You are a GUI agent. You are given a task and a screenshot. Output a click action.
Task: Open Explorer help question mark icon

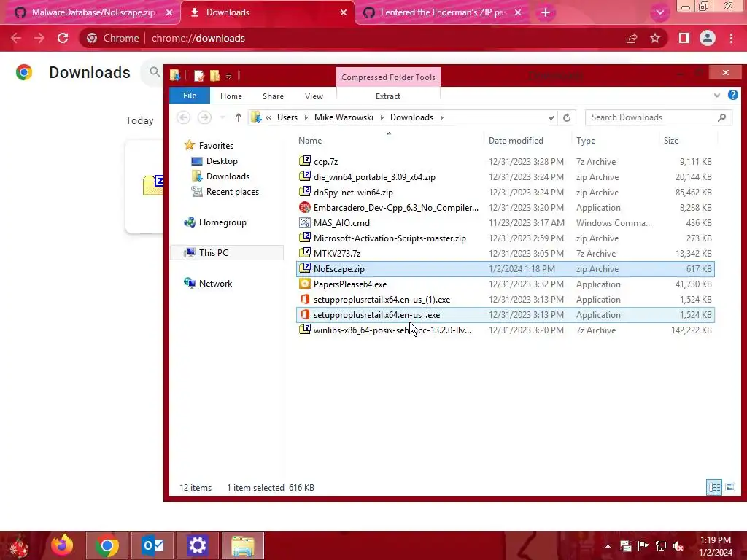pyautogui.click(x=732, y=96)
